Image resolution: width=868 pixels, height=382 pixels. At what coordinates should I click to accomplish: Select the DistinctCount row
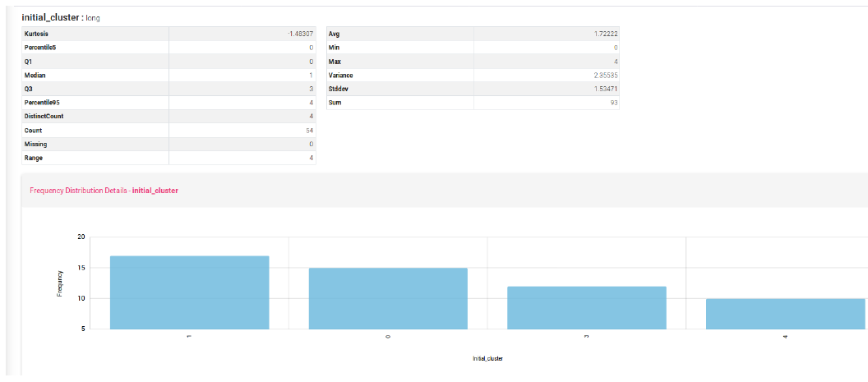click(168, 117)
